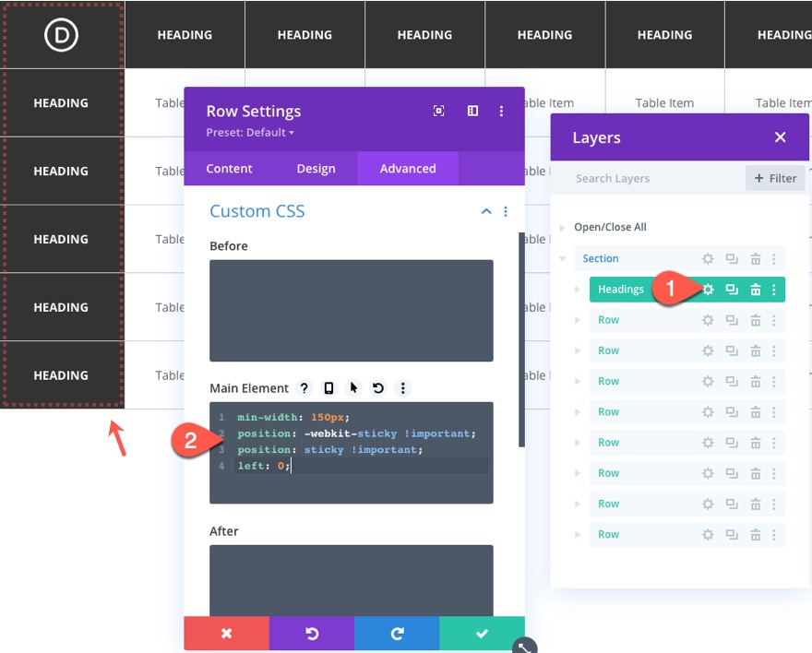Delete the seventh Row layer
The image size is (812, 653).
756,504
